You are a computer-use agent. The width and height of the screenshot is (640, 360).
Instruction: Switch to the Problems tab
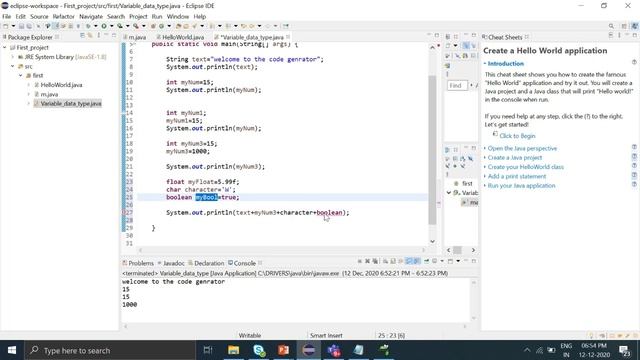pos(138,263)
